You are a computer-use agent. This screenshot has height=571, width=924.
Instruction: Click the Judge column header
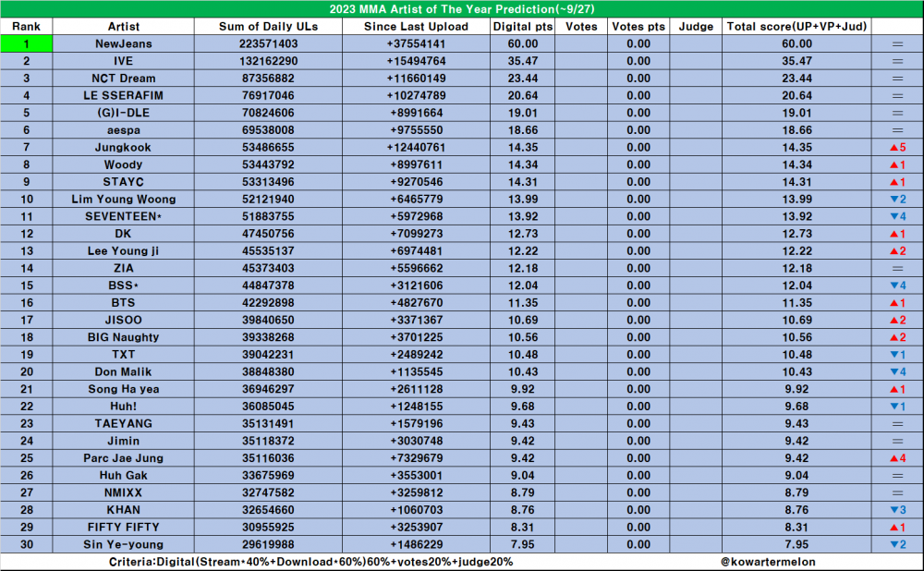click(x=696, y=27)
